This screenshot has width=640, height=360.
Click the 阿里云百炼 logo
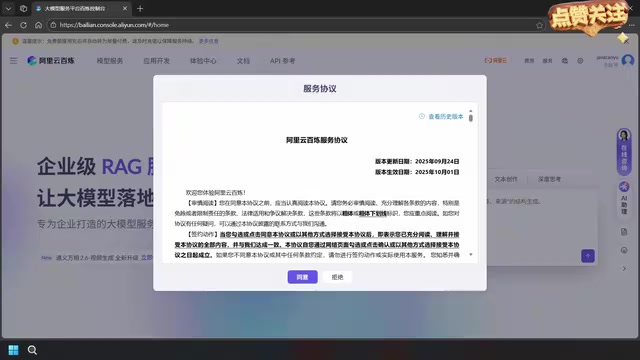pos(51,60)
